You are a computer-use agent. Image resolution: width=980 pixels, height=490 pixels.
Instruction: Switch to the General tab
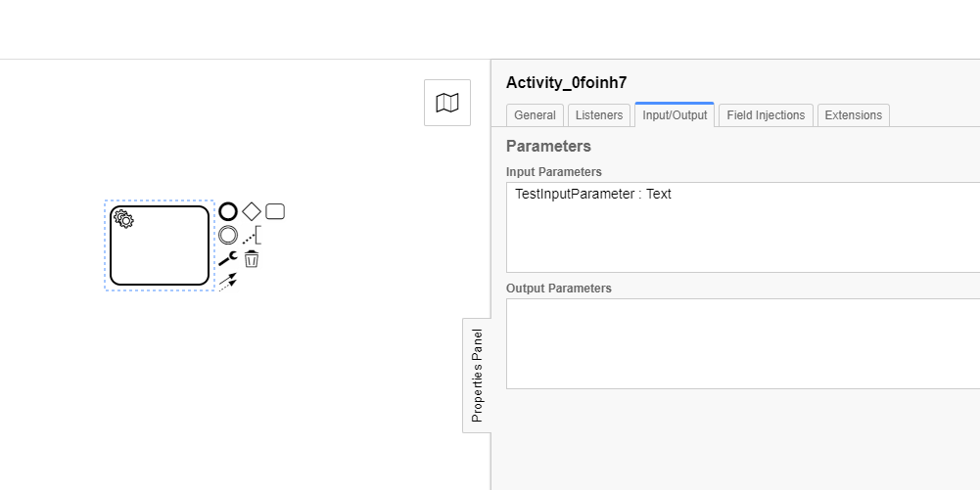coord(535,115)
